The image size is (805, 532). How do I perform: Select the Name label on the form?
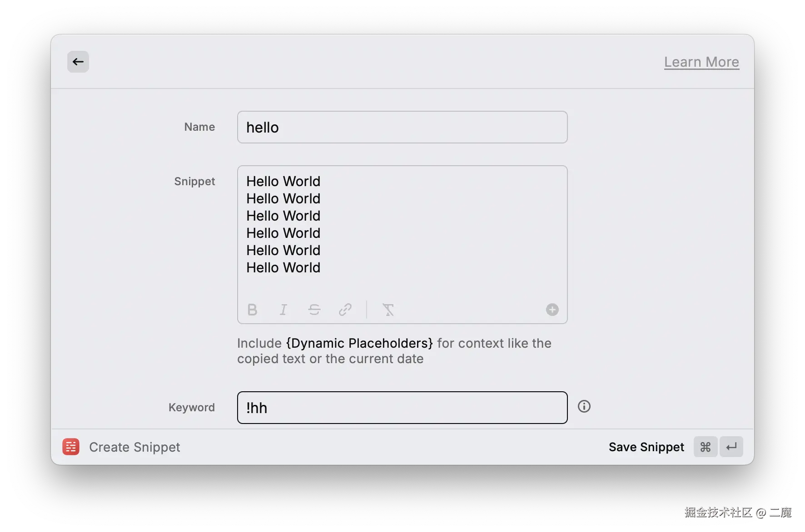199,127
